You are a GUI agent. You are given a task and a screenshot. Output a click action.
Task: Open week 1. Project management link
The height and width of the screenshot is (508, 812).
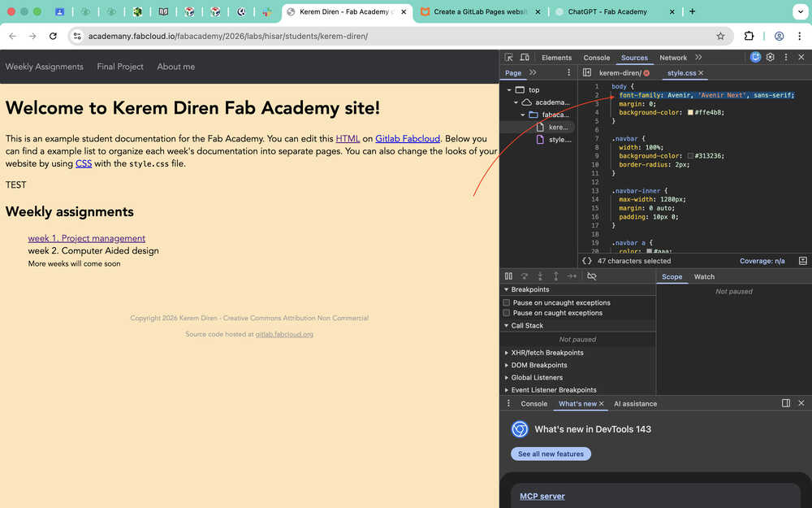(x=87, y=238)
